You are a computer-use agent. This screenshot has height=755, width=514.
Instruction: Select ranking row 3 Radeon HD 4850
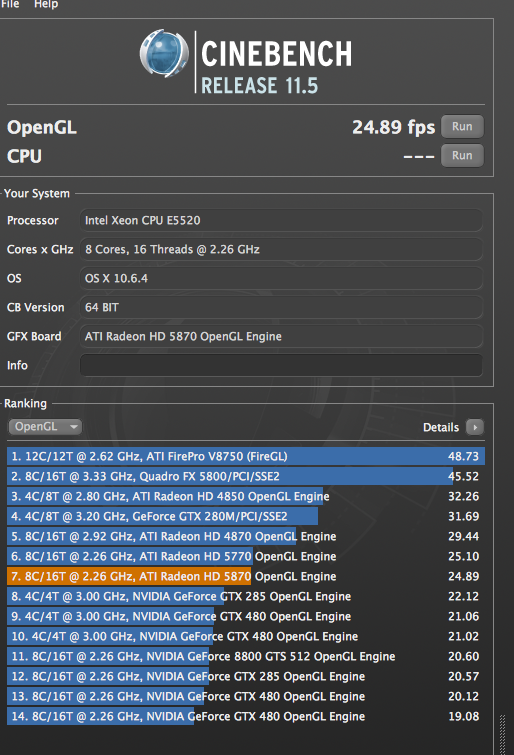pyautogui.click(x=246, y=496)
